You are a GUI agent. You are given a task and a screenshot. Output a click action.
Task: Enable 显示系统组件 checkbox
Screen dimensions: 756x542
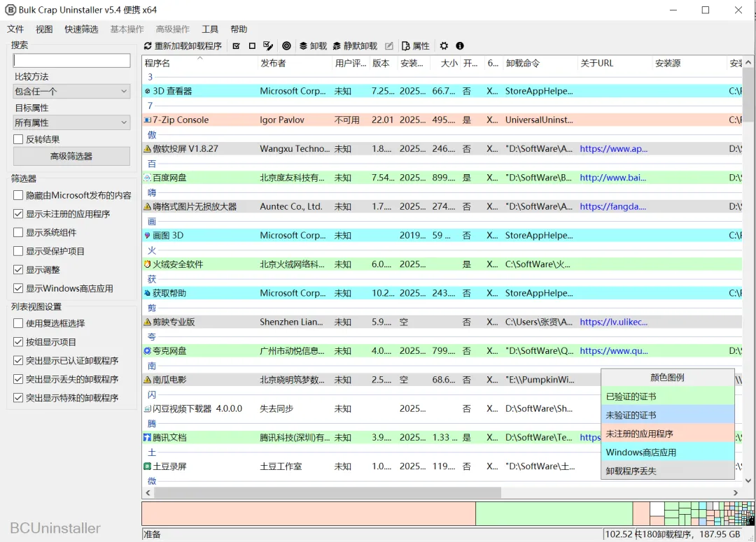18,232
